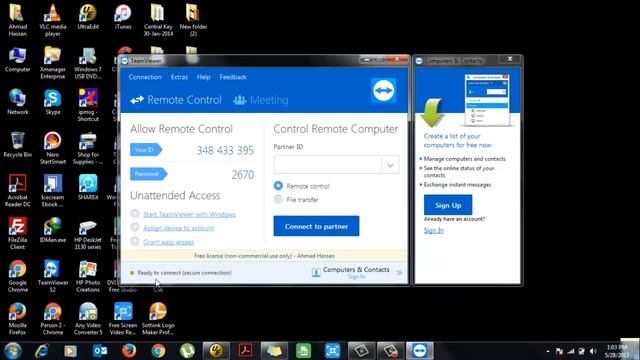
Task: Launch FileZilla Client from desktop
Action: coord(18,233)
